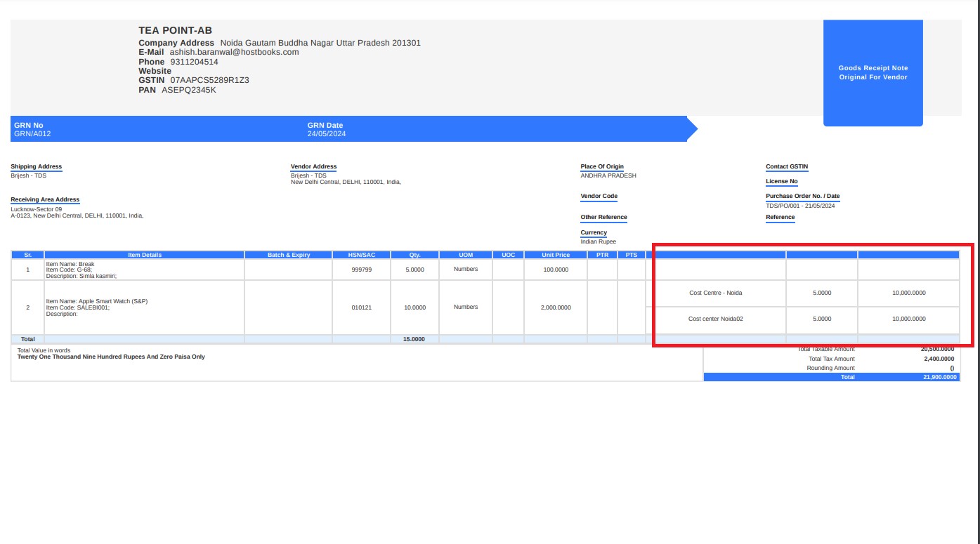This screenshot has width=980, height=544.
Task: Click the email ashish.baranwal@hostbooks.com
Action: tap(234, 52)
